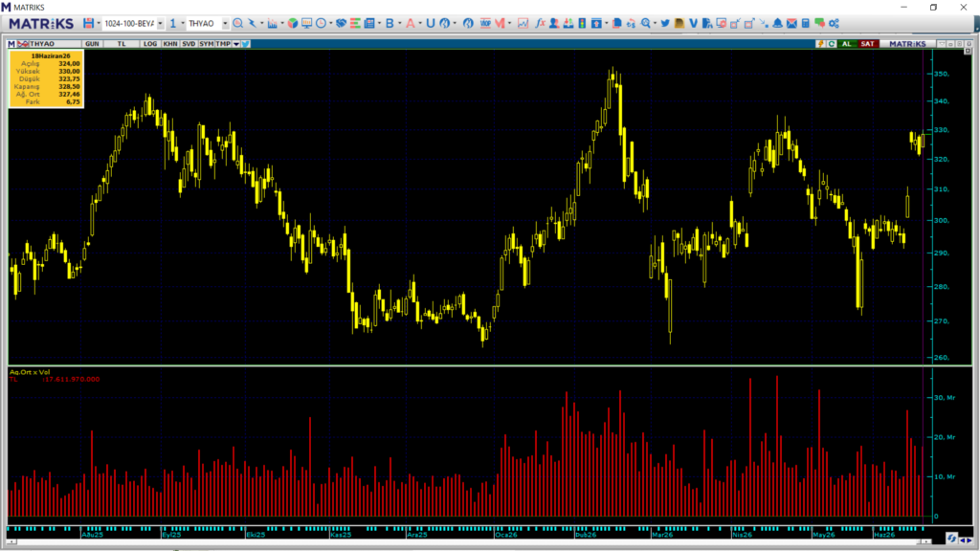Screen dimensions: 980x551
Task: Click the red M icon in toolbar
Action: (500, 23)
